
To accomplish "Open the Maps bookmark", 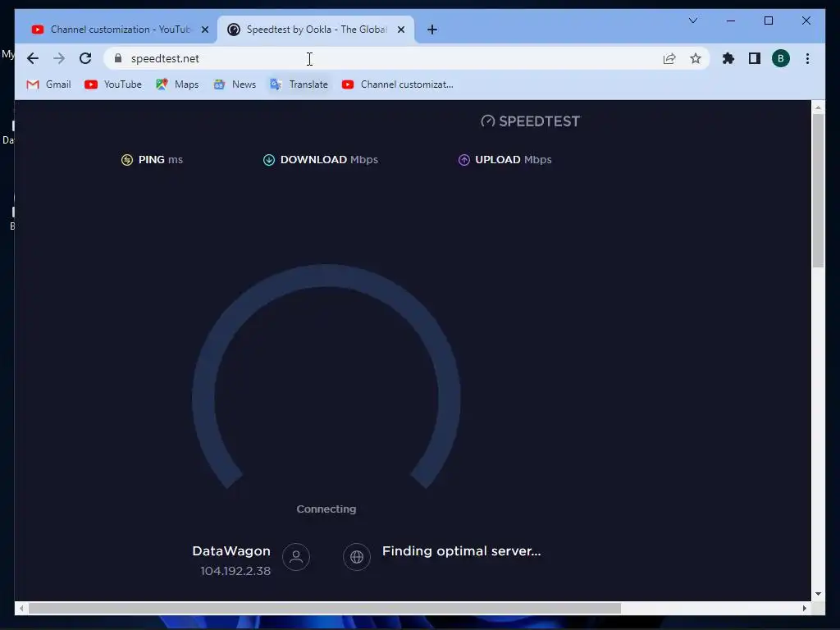I will (177, 84).
